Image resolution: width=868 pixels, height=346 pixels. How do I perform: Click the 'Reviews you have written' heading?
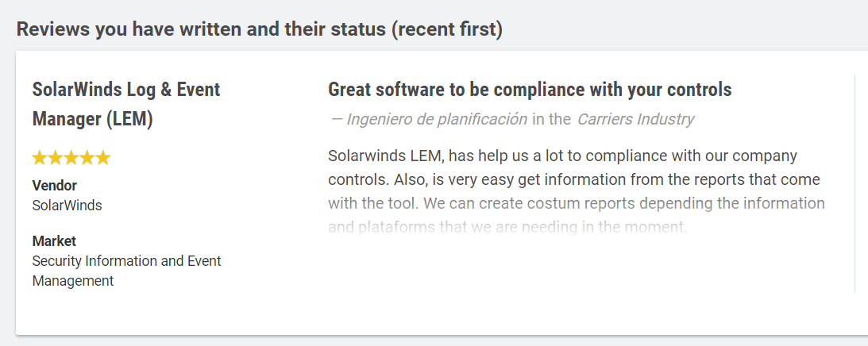tap(259, 30)
